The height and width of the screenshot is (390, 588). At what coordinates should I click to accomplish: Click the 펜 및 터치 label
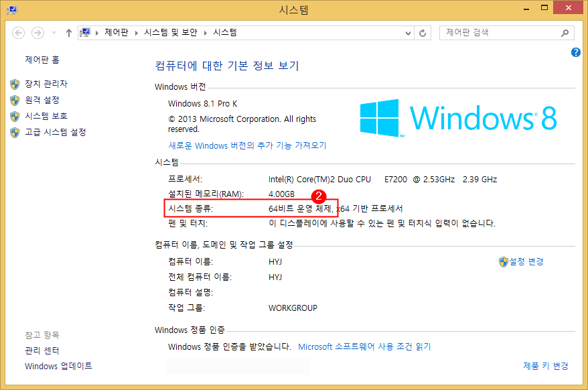188,223
